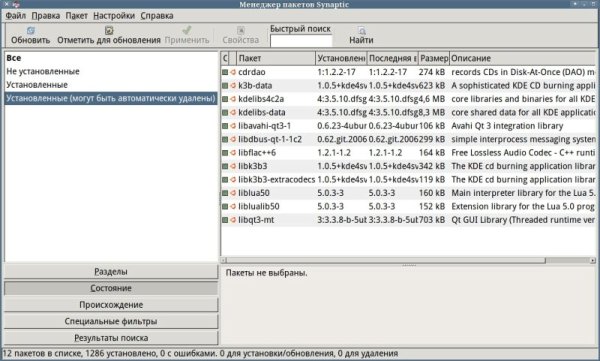
Task: Sort by the Пакет column header
Action: pos(276,58)
